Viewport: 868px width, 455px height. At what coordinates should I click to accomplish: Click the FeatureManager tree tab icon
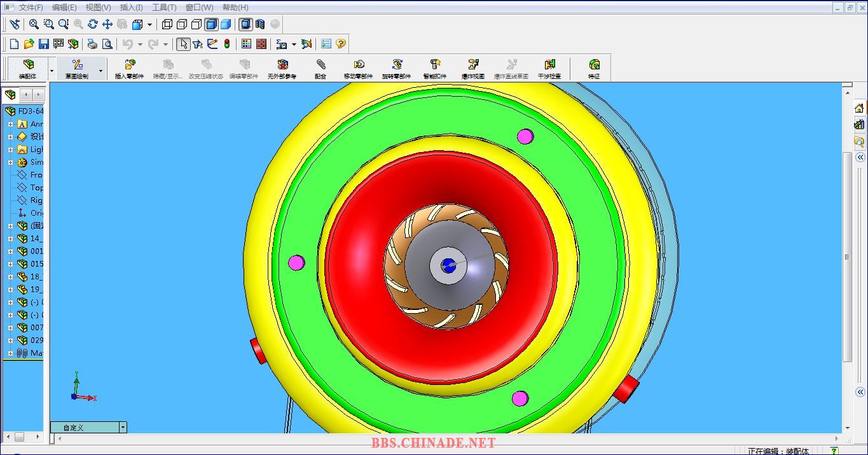point(10,95)
